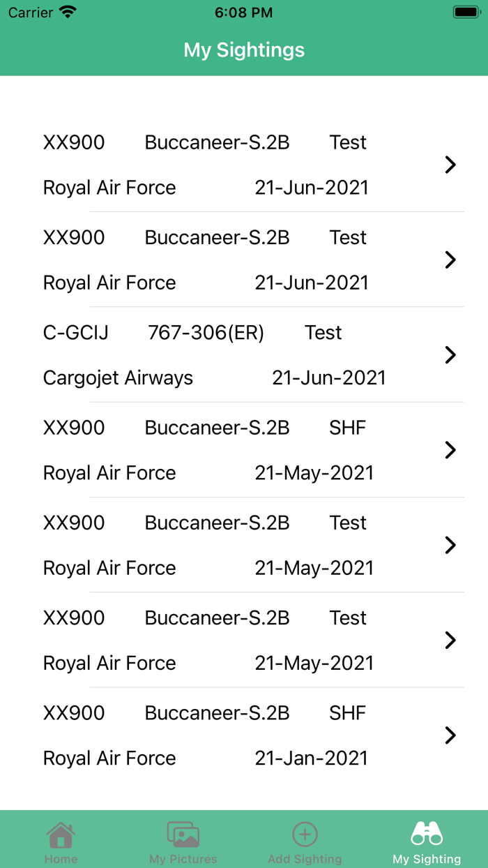Select the Home house icon

tap(61, 832)
